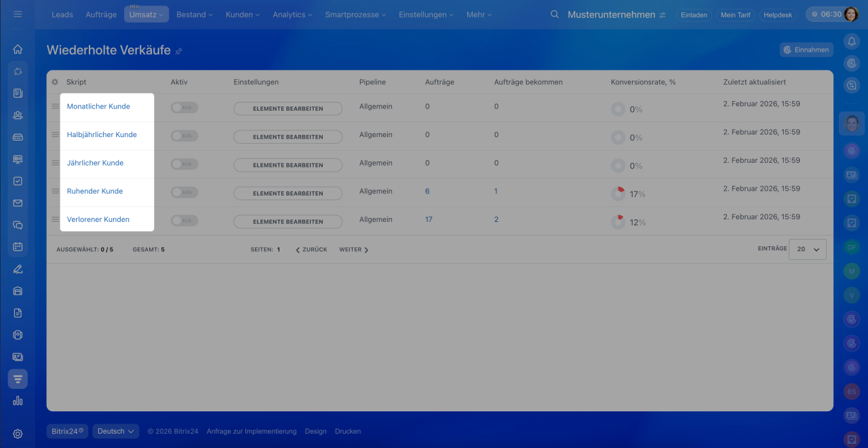The height and width of the screenshot is (448, 868).
Task: Click the search magnifier icon
Action: [x=555, y=14]
